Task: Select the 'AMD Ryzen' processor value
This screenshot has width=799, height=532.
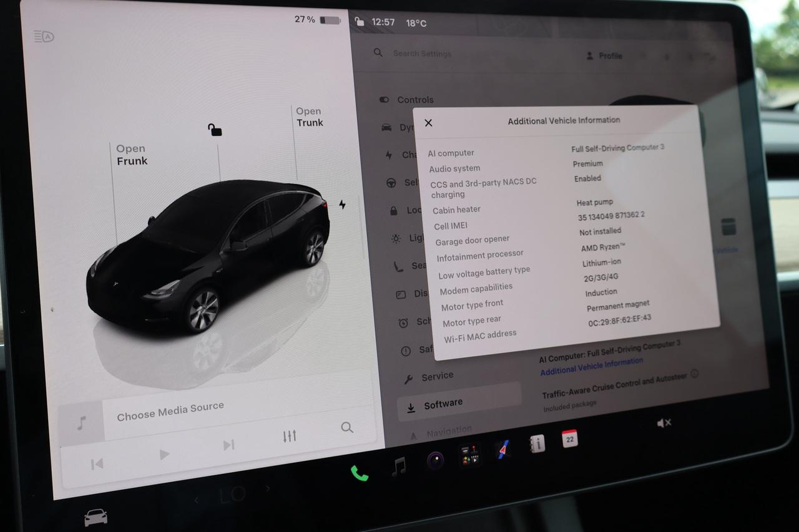Action: [603, 247]
